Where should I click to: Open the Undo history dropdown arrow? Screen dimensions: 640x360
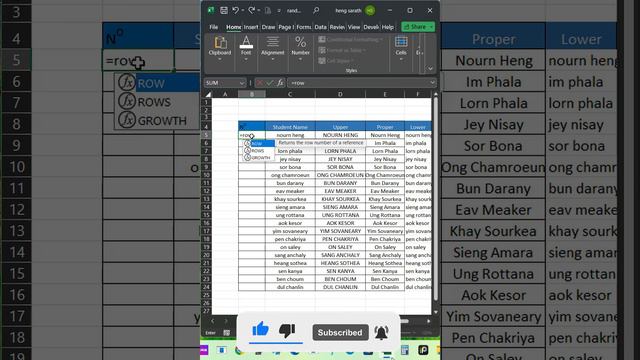pos(242,11)
